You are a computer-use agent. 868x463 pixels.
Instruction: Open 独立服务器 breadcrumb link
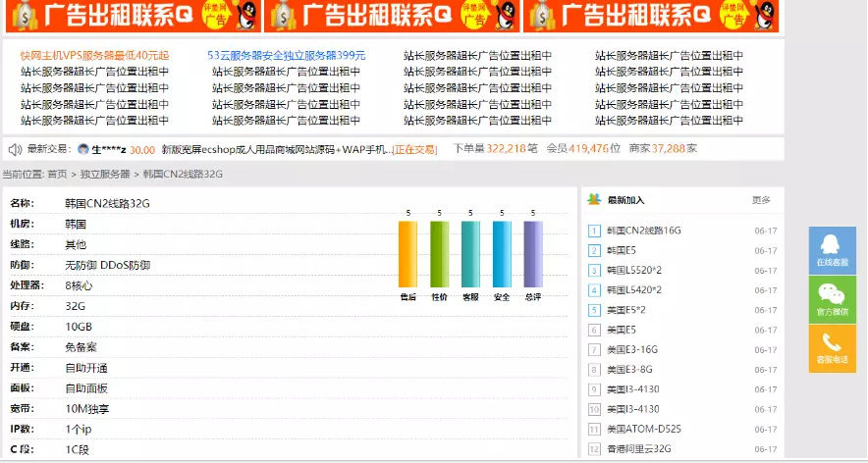(104, 174)
